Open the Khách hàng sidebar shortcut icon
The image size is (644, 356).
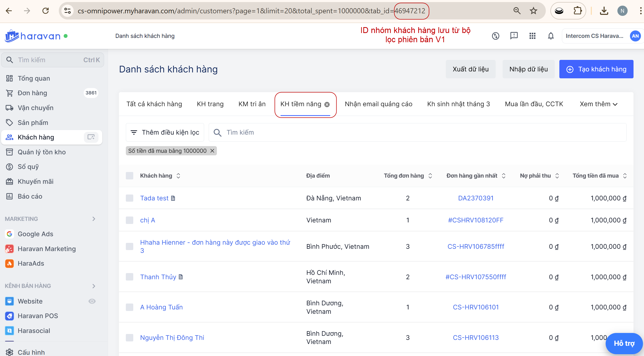(x=91, y=137)
